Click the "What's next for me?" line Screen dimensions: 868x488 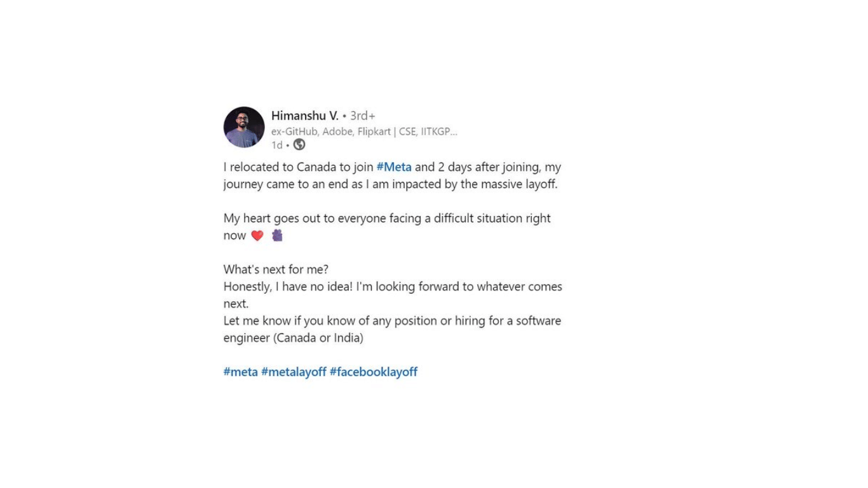coord(276,269)
